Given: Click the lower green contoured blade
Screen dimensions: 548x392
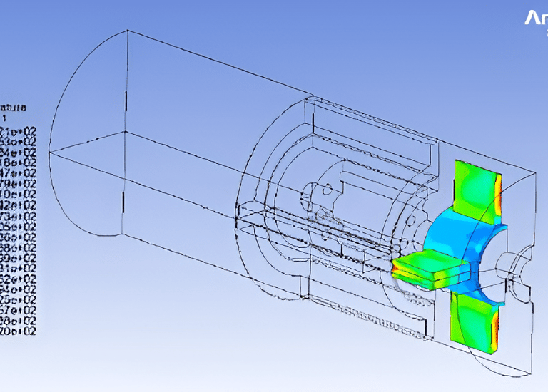Looking at the screenshot, I should [475, 324].
